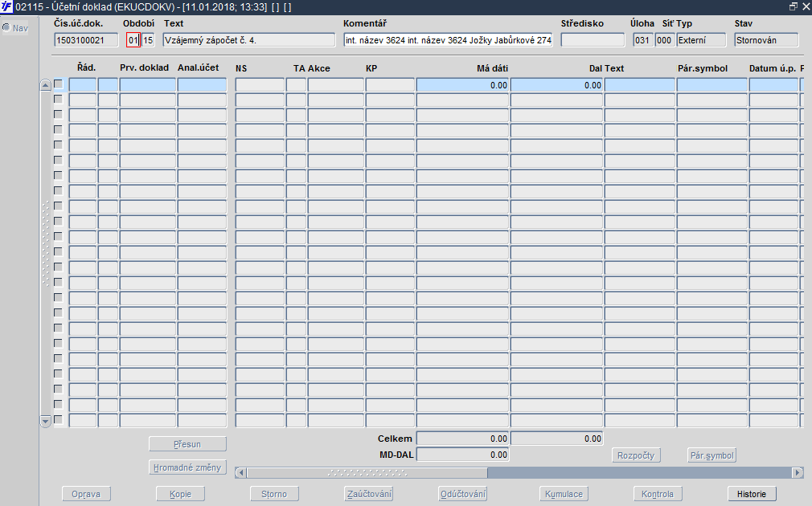Click the Storno button
Image resolution: width=812 pixels, height=506 pixels.
tap(274, 494)
